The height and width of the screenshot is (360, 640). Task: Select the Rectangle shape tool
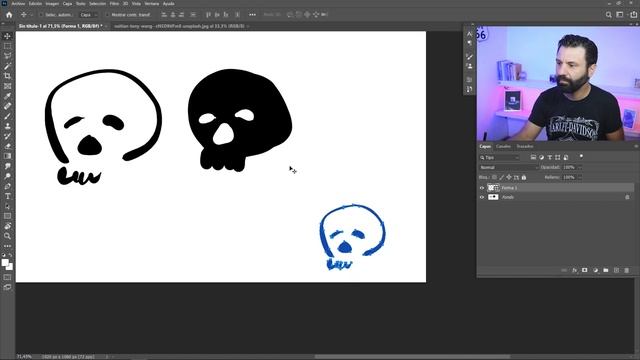[x=7, y=216]
